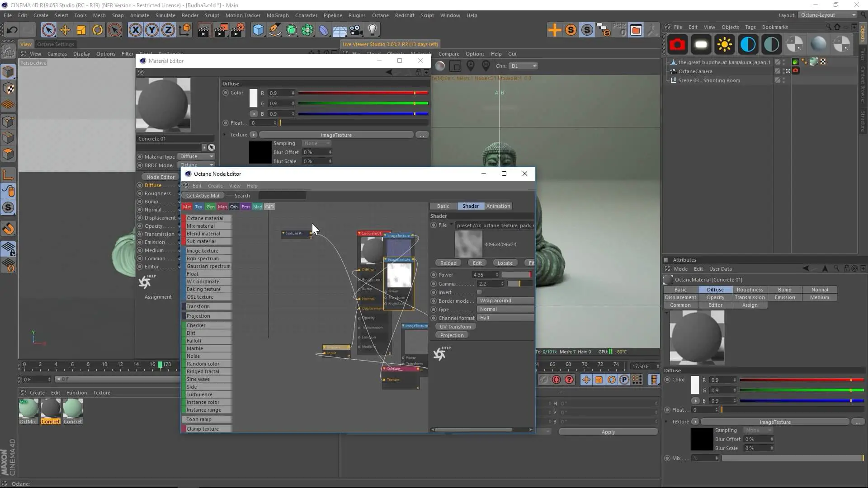This screenshot has width=868, height=488.
Task: Expand the Texture section in Attributes panel
Action: click(x=666, y=422)
